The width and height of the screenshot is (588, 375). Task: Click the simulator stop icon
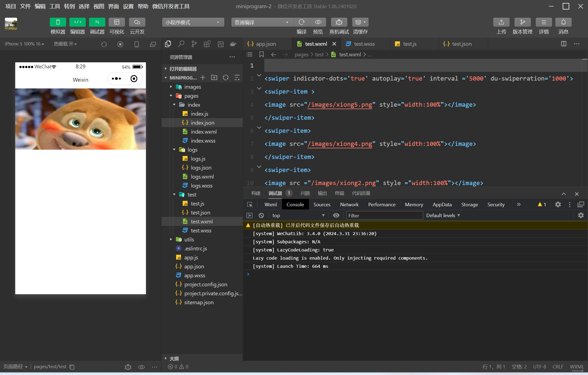pyautogui.click(x=120, y=44)
